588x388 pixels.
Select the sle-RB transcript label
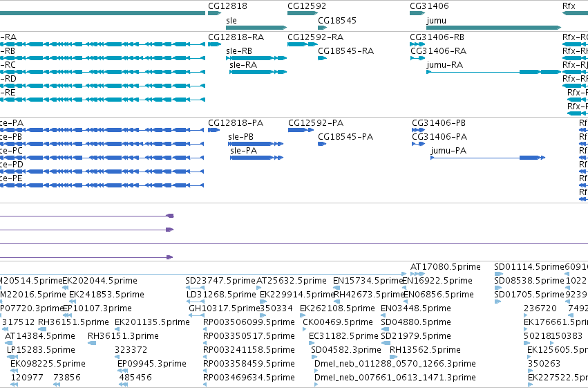239,51
